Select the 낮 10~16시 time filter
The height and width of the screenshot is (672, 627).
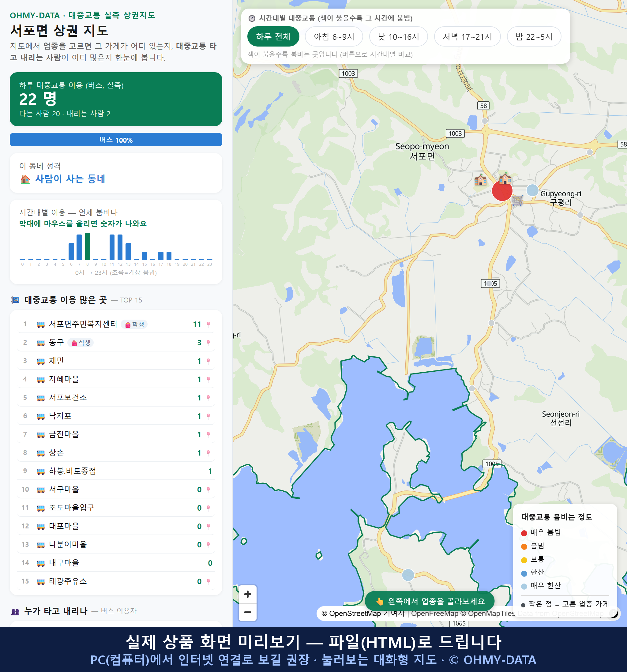[398, 36]
